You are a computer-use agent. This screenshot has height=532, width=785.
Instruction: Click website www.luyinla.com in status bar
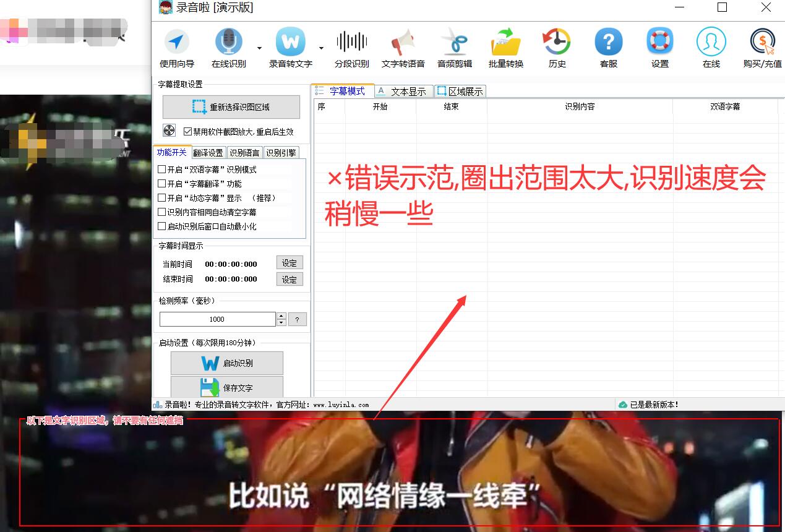tap(341, 405)
